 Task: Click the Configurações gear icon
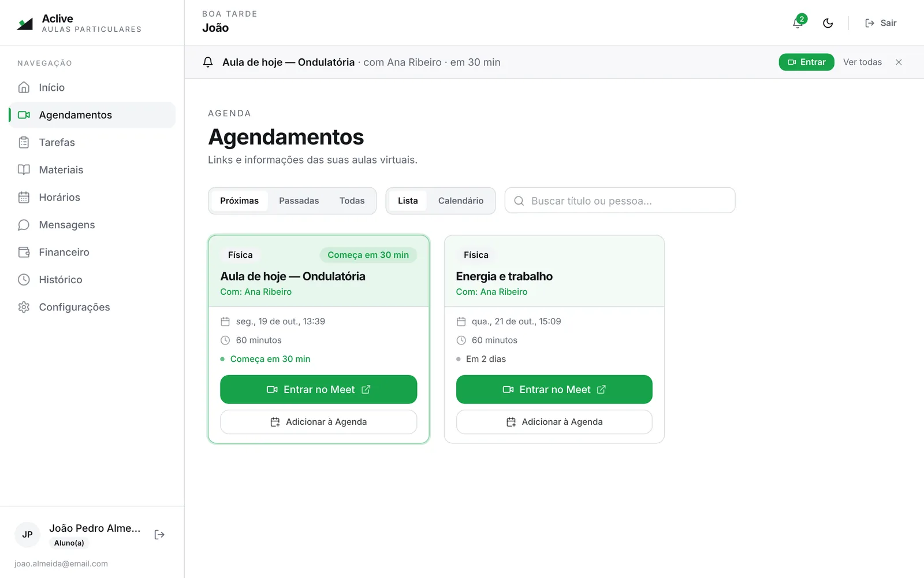point(24,307)
